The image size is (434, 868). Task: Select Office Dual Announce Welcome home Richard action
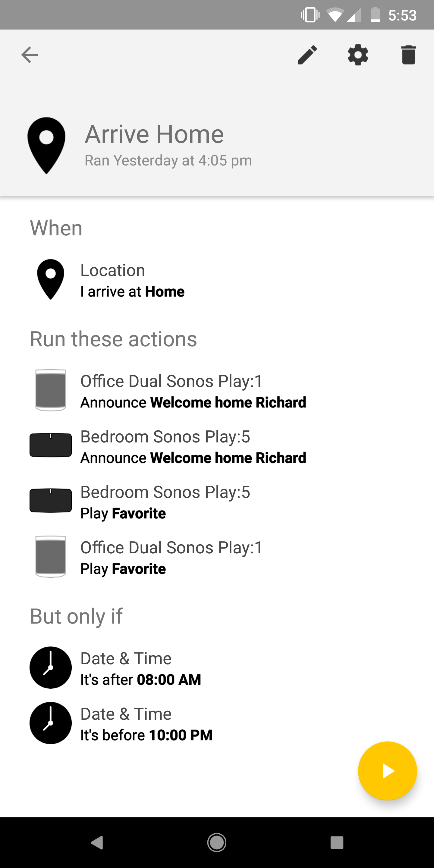click(193, 392)
